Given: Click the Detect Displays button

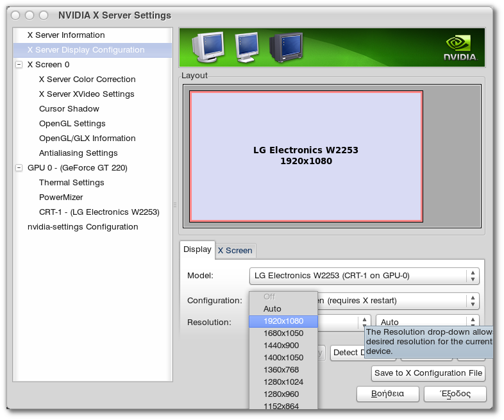Looking at the screenshot, I should pyautogui.click(x=348, y=353).
